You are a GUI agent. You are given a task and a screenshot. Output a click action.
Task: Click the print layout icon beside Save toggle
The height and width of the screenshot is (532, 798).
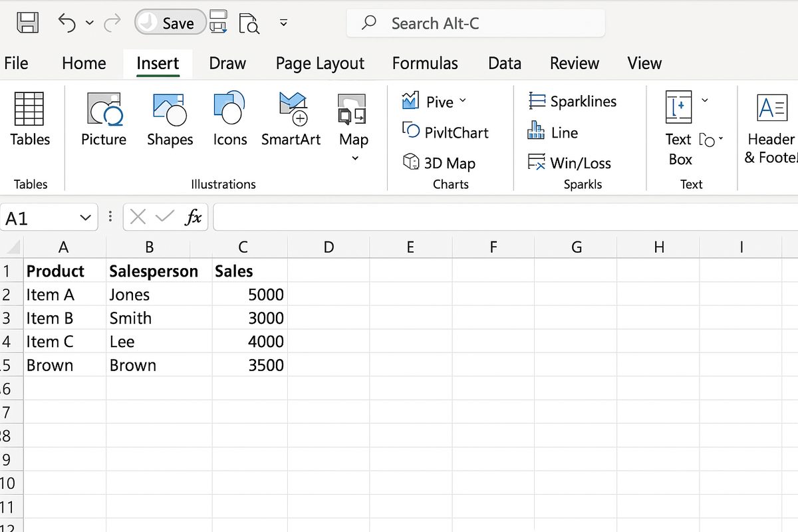217,21
